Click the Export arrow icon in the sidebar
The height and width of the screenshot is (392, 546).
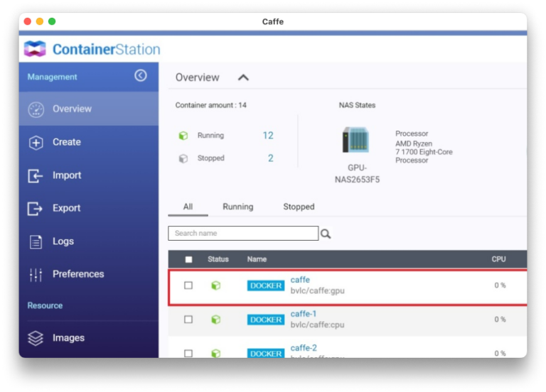click(35, 209)
